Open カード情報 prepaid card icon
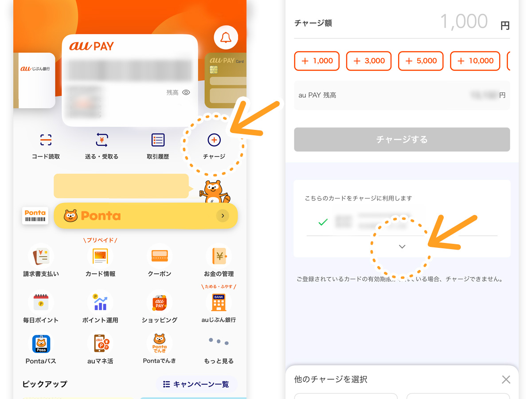The width and height of the screenshot is (532, 399). [x=100, y=256]
